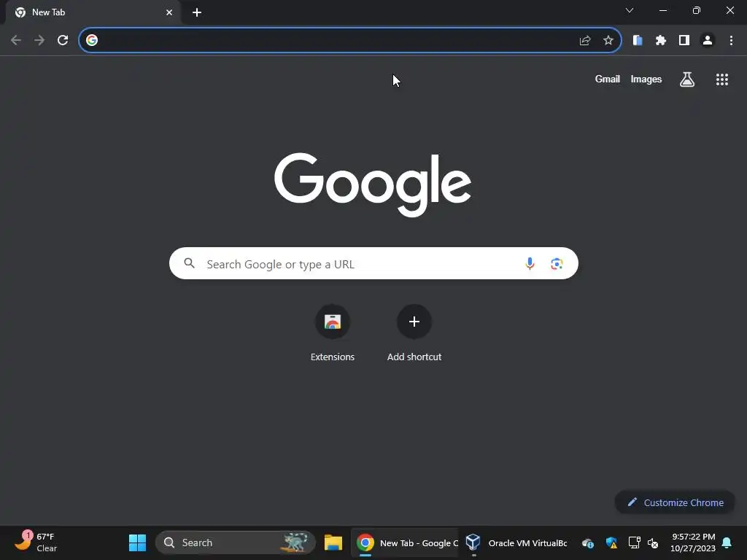747x560 pixels.
Task: Open Customize Chrome
Action: (x=675, y=502)
